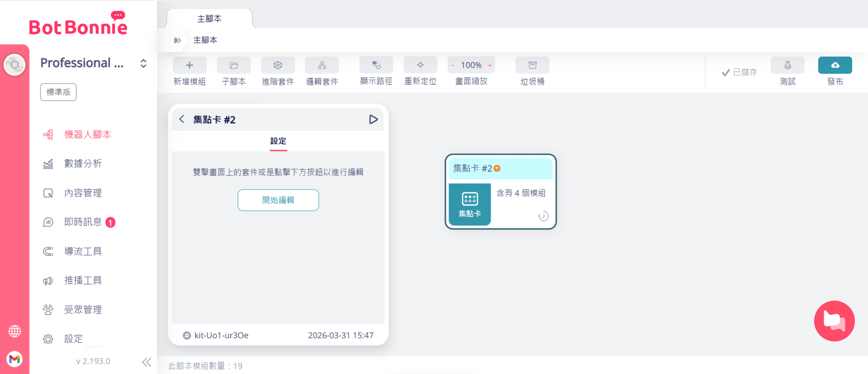Click the 重新定位 crosshair icon
868x374 pixels.
(x=420, y=65)
